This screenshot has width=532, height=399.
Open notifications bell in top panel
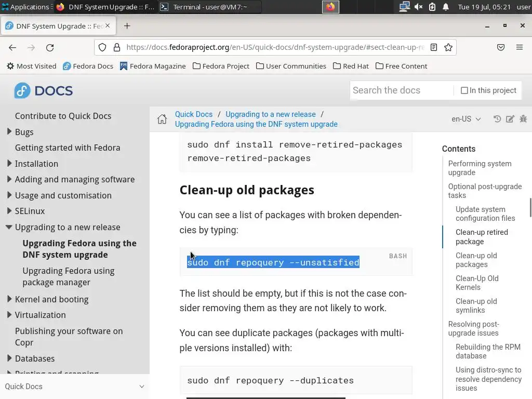(x=445, y=7)
